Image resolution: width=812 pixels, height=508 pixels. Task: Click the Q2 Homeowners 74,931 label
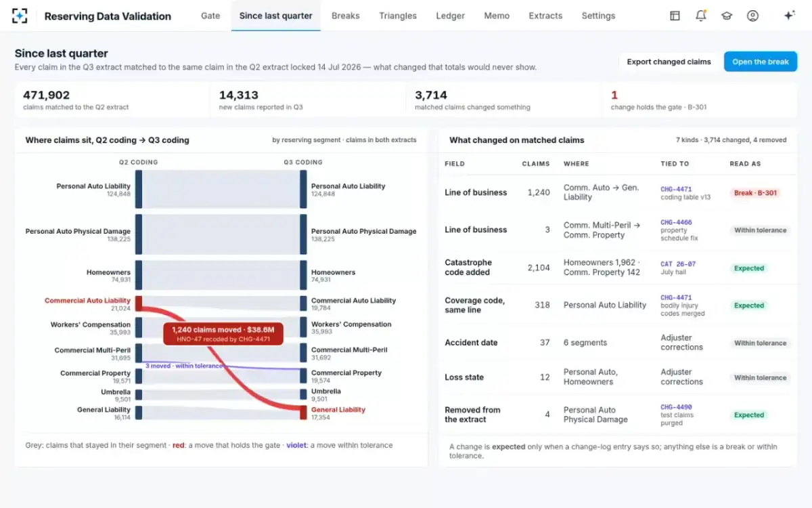click(108, 276)
